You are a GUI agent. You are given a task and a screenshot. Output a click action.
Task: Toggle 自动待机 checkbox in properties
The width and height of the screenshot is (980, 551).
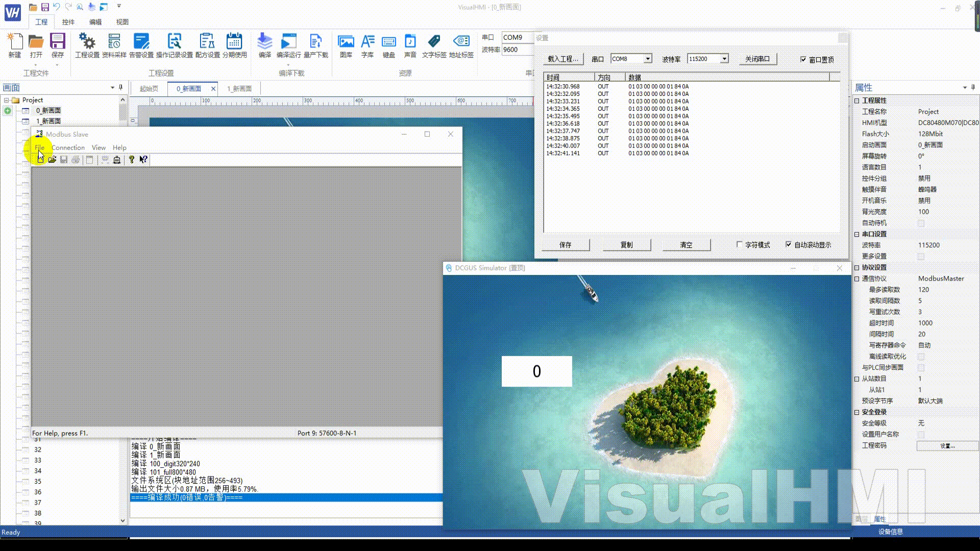(921, 223)
